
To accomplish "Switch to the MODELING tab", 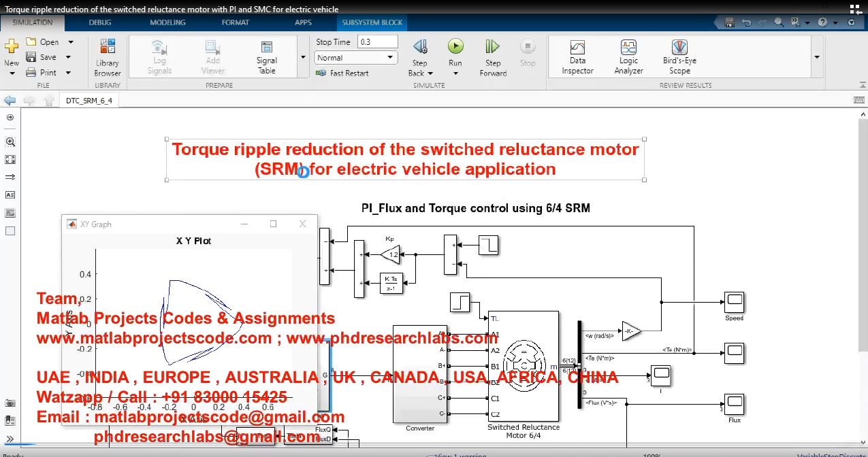I will [167, 22].
